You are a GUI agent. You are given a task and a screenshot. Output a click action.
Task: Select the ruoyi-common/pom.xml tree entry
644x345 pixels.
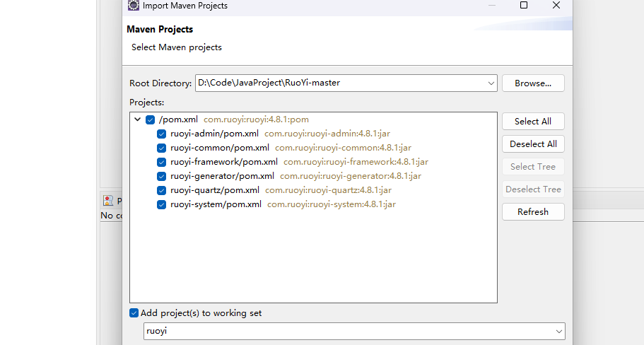220,148
